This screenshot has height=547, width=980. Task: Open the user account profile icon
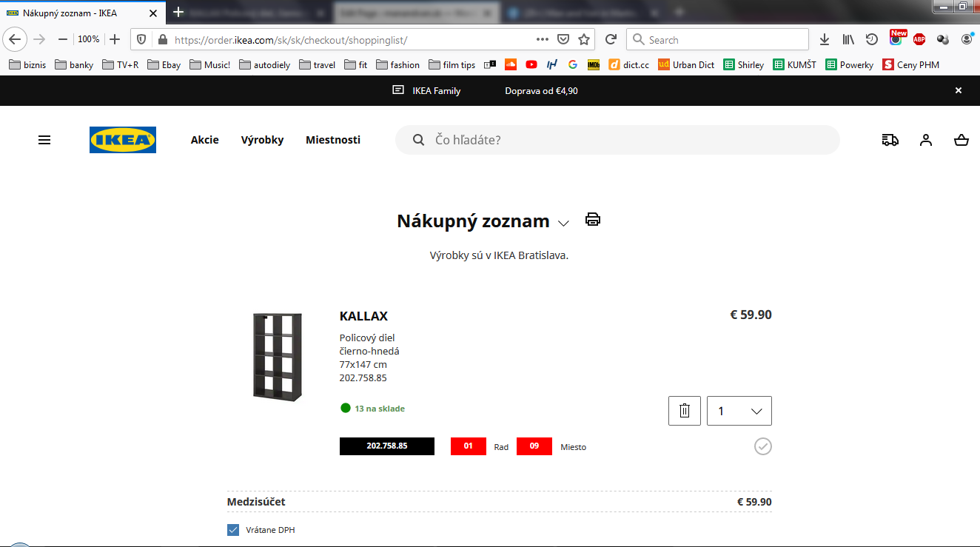pos(926,140)
